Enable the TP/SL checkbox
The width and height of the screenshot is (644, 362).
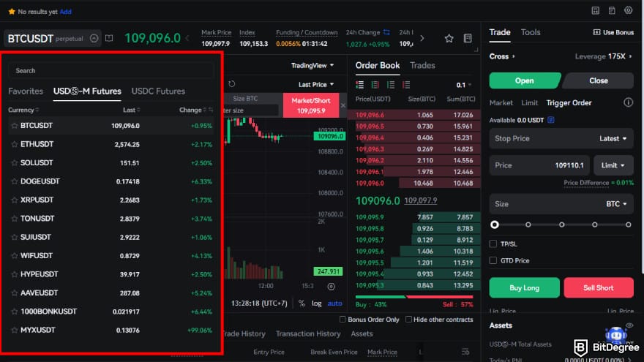(x=493, y=244)
